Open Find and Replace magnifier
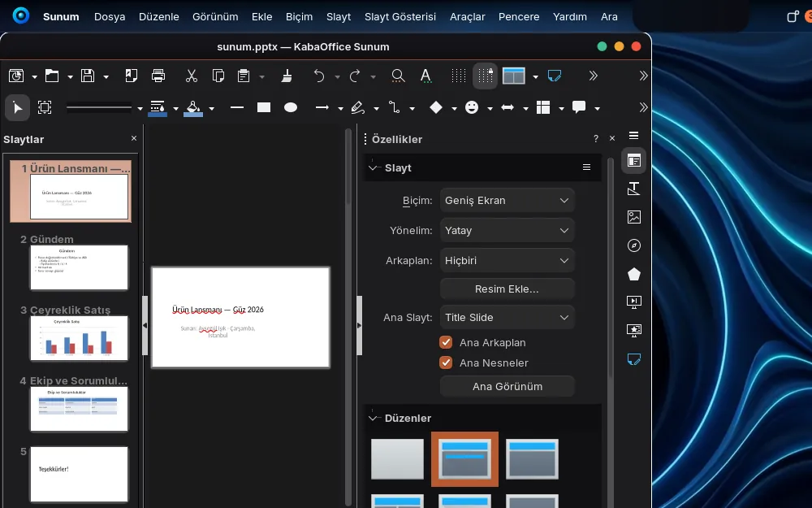Viewport: 812px width, 508px height. pos(398,76)
